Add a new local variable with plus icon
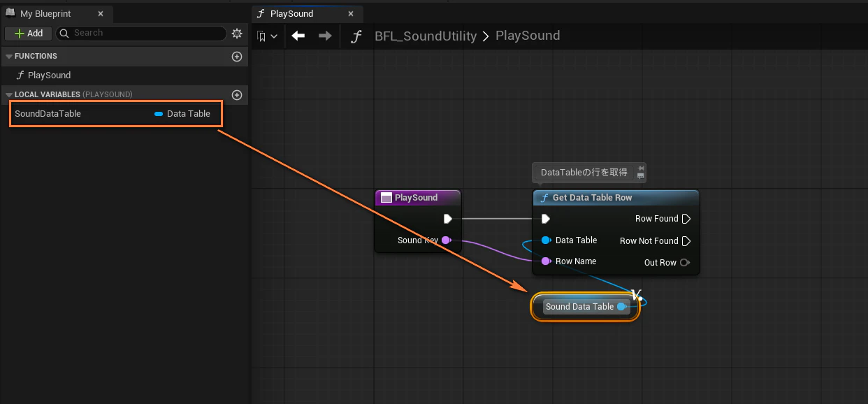Viewport: 868px width, 404px height. (237, 94)
